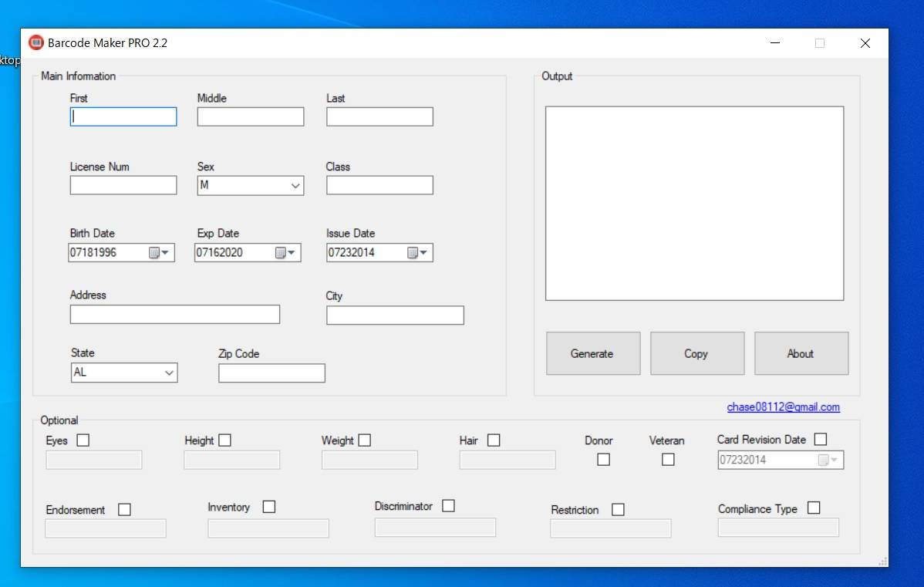Click the Barcode Maker PRO title bar icon
This screenshot has width=924, height=587.
(35, 42)
